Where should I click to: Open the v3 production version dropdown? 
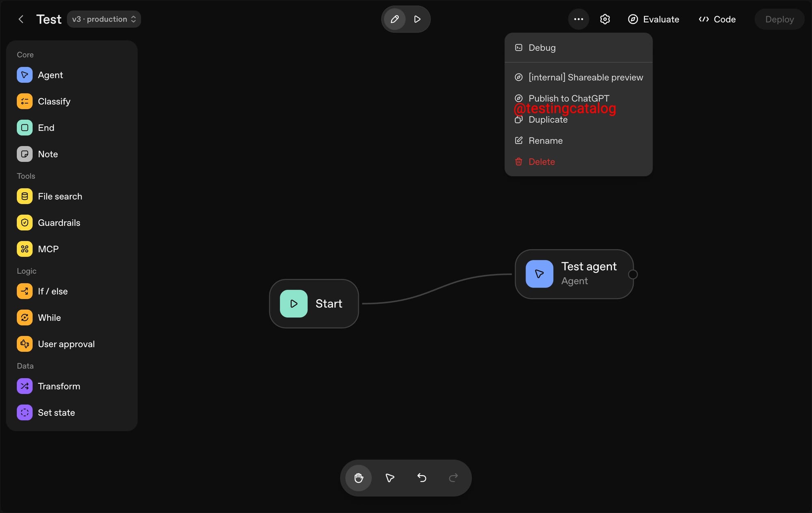(104, 19)
